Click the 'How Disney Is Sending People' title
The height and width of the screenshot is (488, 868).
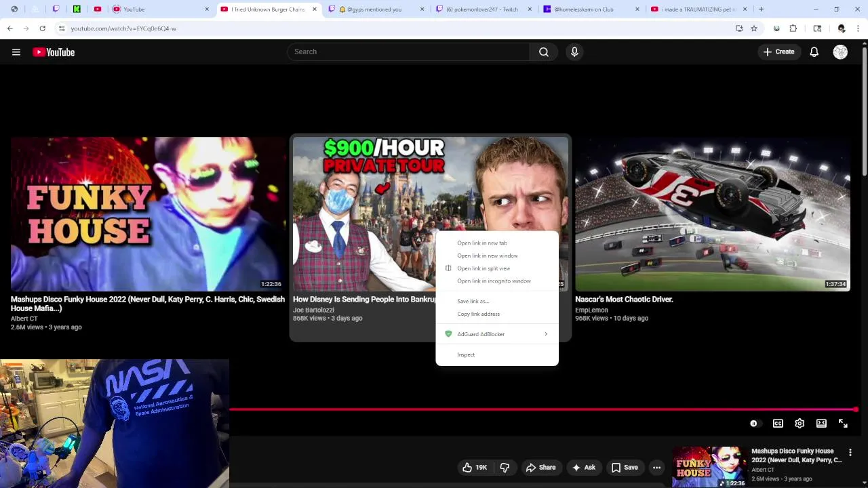point(364,299)
